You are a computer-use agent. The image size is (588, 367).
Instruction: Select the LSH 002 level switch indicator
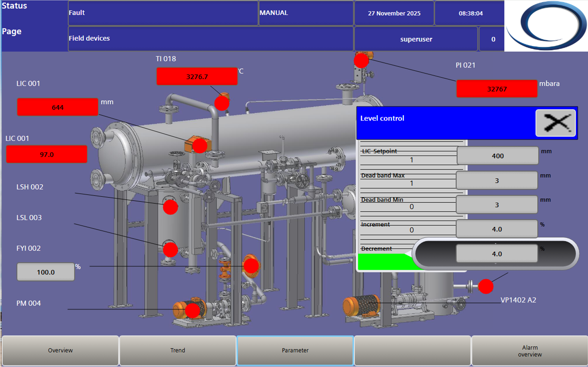(170, 207)
